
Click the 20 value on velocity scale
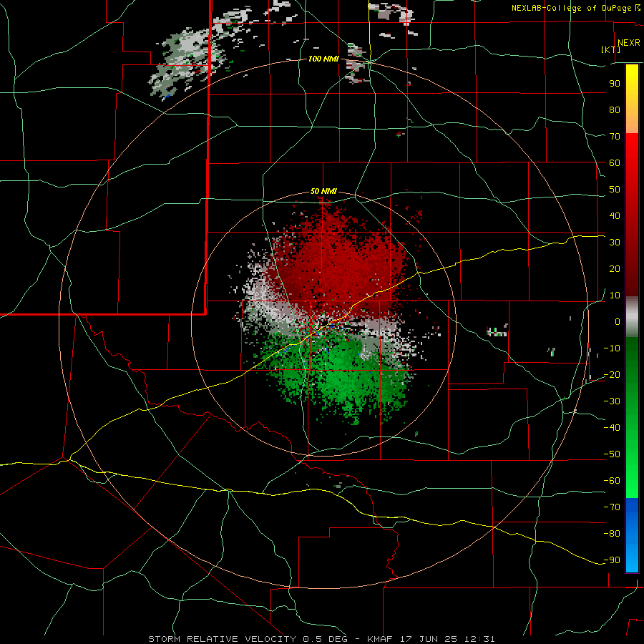pyautogui.click(x=615, y=268)
